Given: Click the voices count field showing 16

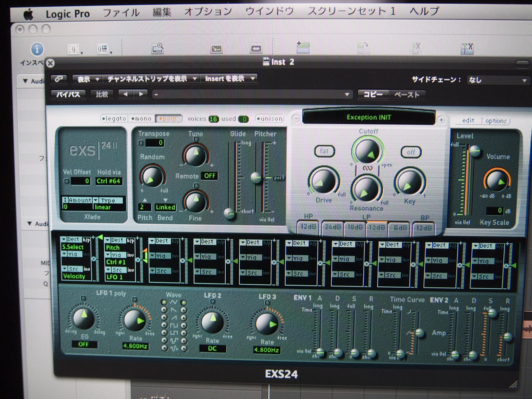Looking at the screenshot, I should click(214, 119).
